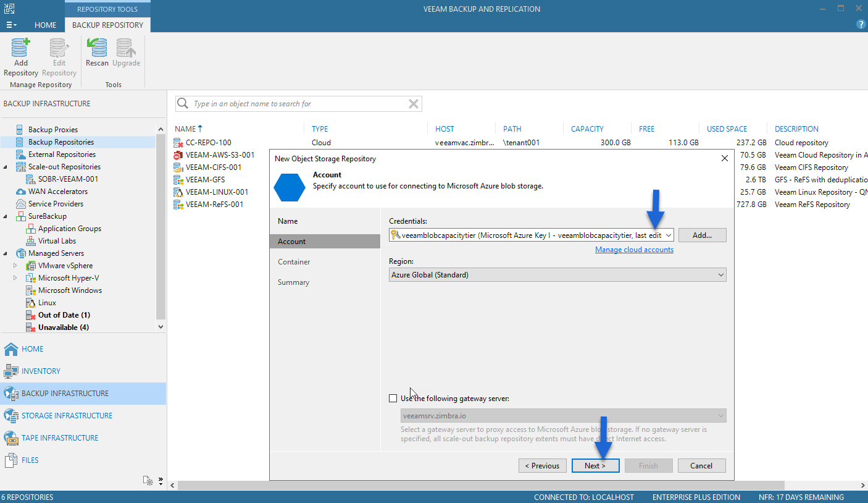Sort by the USED SPACE column header
The width and height of the screenshot is (868, 503).
(727, 129)
